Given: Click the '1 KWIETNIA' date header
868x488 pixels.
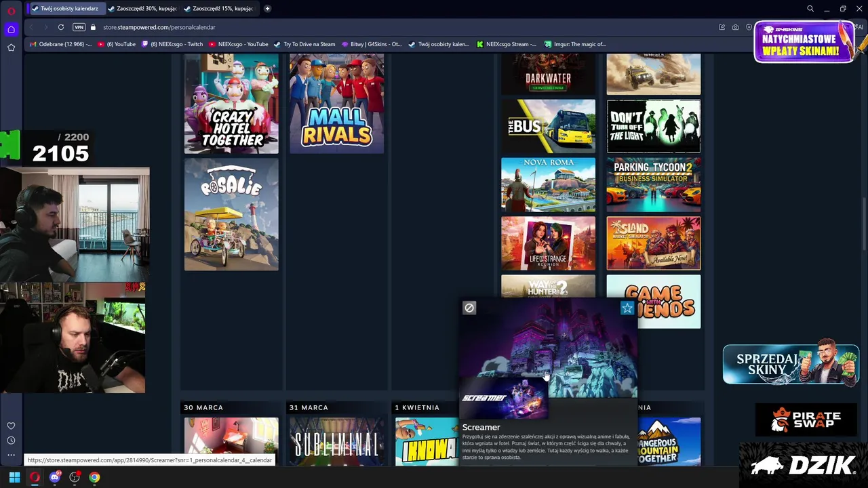Looking at the screenshot, I should (x=417, y=407).
